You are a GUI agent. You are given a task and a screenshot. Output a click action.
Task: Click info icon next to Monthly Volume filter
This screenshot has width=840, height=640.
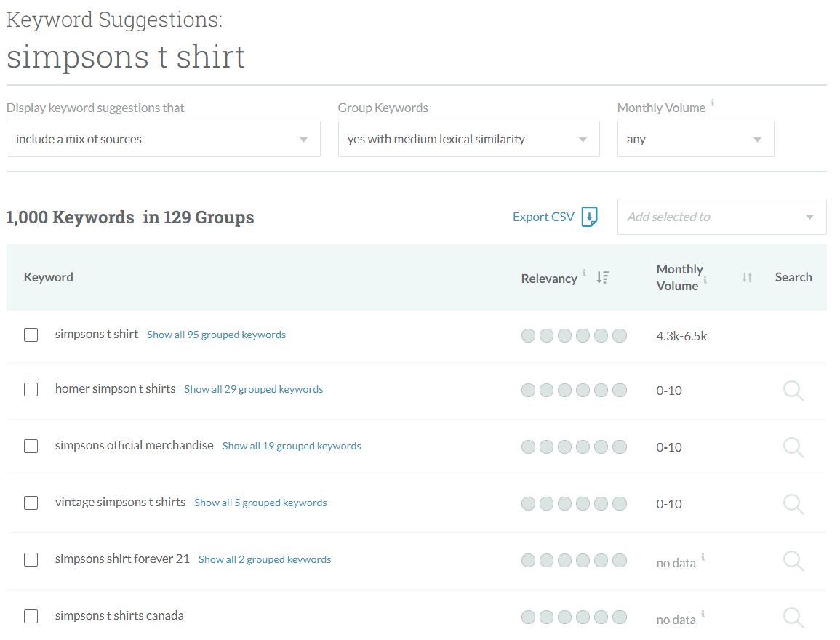[713, 104]
